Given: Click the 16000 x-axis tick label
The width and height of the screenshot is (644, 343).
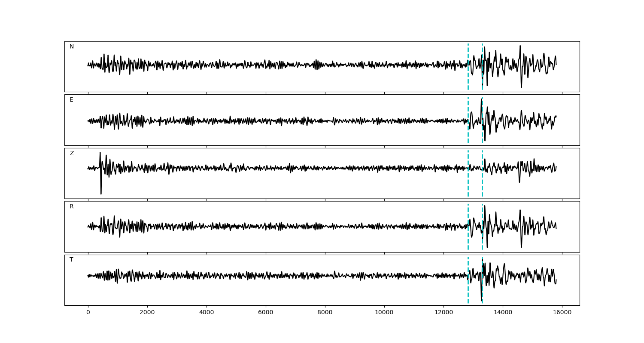Looking at the screenshot, I should click(x=562, y=313).
